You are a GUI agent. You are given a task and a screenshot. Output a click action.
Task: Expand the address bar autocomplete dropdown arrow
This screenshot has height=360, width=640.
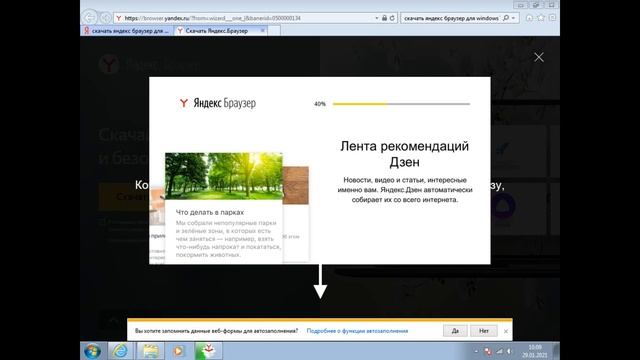376,18
